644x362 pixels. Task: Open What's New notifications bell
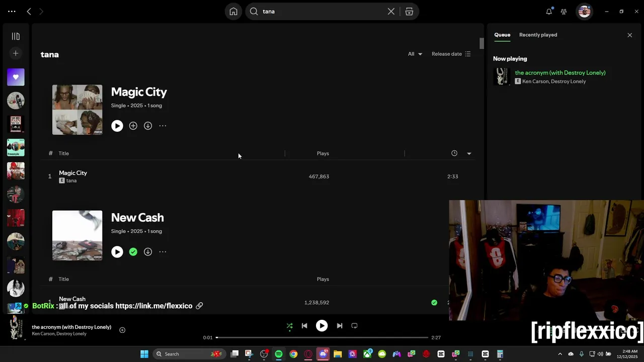tap(549, 12)
